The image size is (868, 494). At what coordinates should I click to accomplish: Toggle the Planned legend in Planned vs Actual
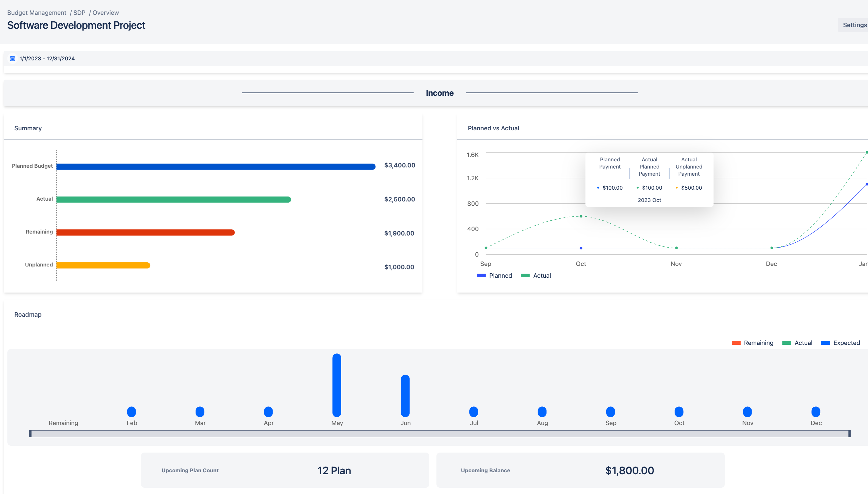(x=495, y=276)
